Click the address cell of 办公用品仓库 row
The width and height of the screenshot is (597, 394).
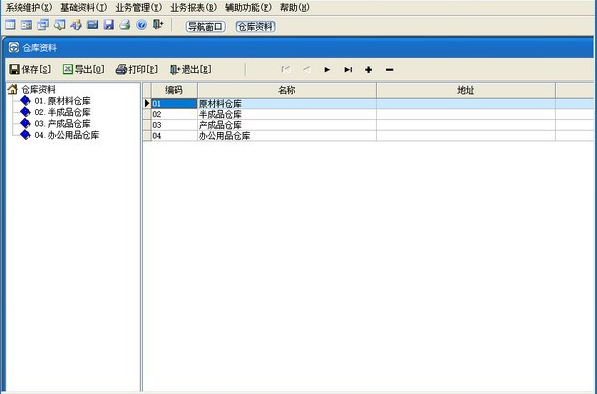[x=466, y=136]
